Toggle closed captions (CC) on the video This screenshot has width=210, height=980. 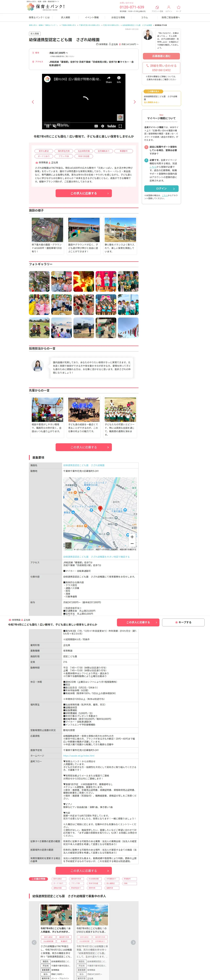point(96,126)
